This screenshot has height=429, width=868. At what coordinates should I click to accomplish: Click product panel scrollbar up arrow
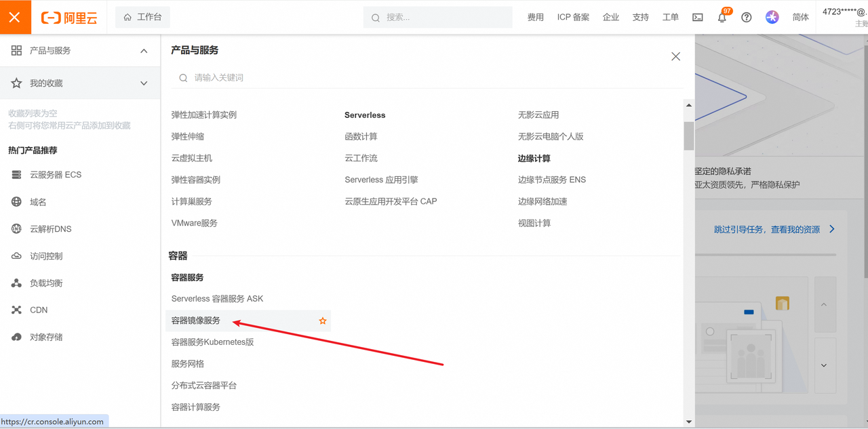689,106
